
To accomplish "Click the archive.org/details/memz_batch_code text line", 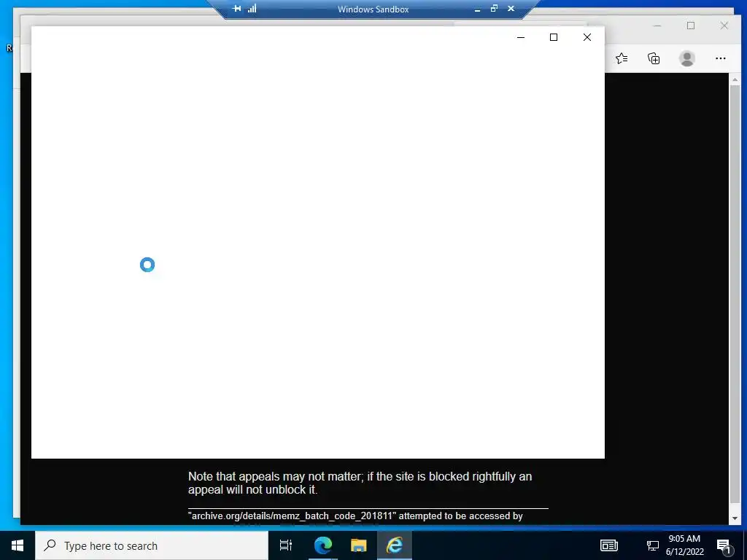I will click(355, 516).
